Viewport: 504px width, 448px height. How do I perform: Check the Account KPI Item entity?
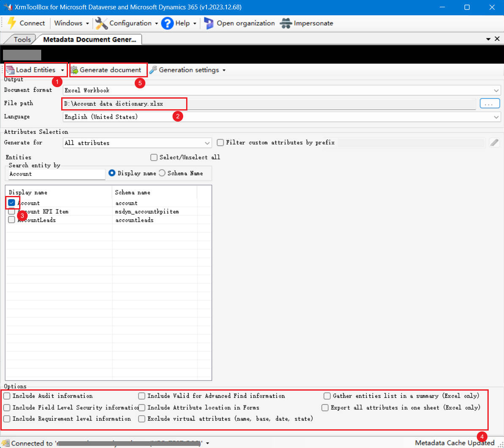(x=11, y=211)
